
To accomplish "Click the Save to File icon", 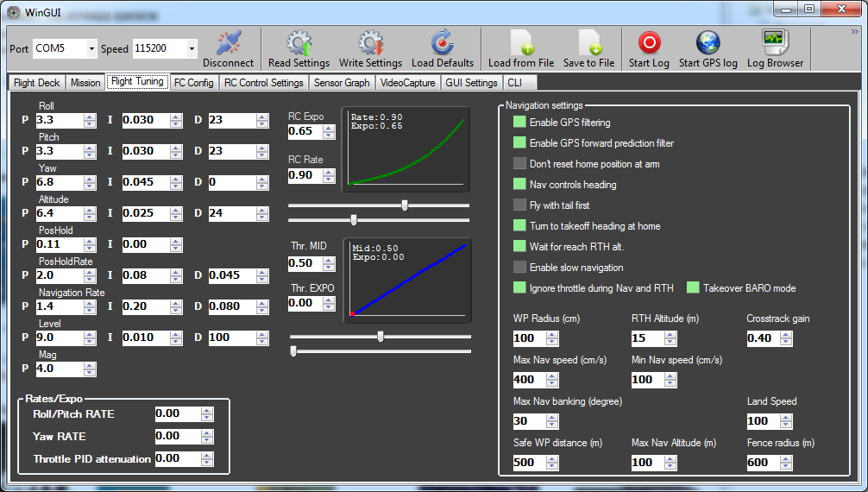I will coord(588,43).
